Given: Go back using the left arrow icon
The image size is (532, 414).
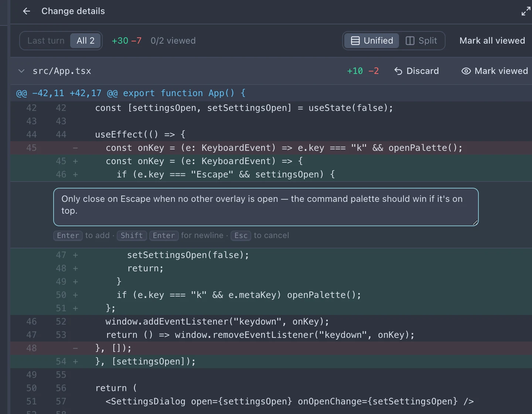Looking at the screenshot, I should (x=26, y=11).
